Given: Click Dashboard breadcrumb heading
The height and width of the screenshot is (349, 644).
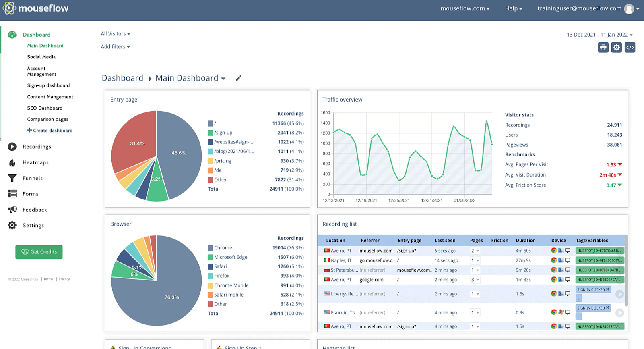Looking at the screenshot, I should (122, 78).
